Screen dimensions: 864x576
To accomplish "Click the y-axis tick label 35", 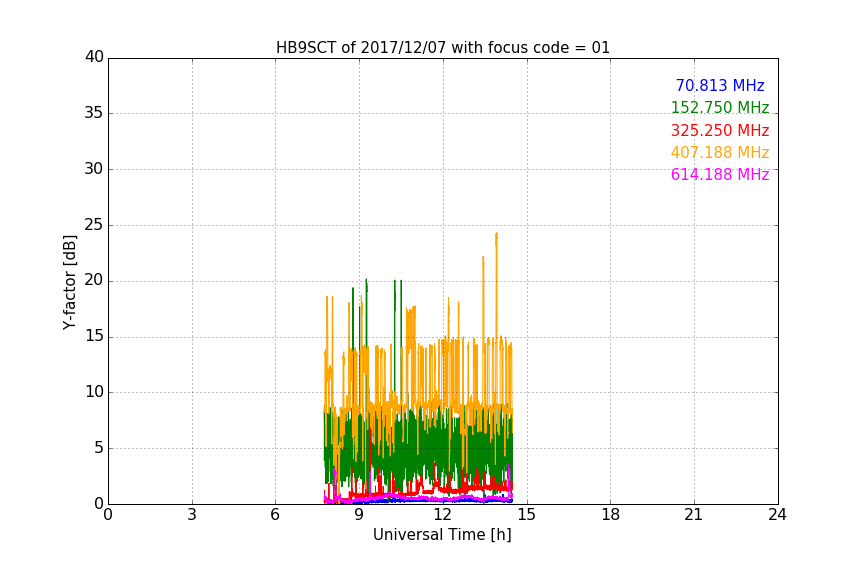I will click(94, 113).
